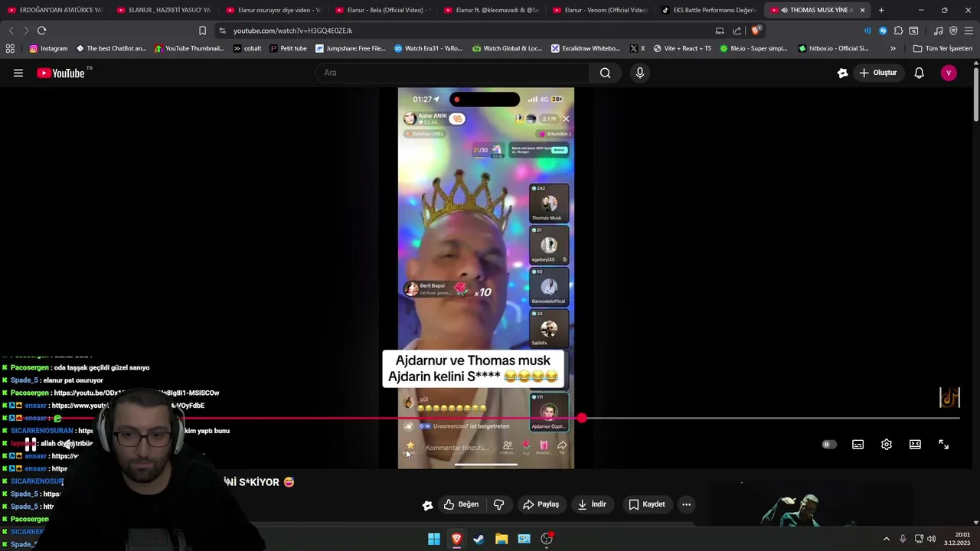
Task: Open the Windows Start menu
Action: [x=434, y=539]
